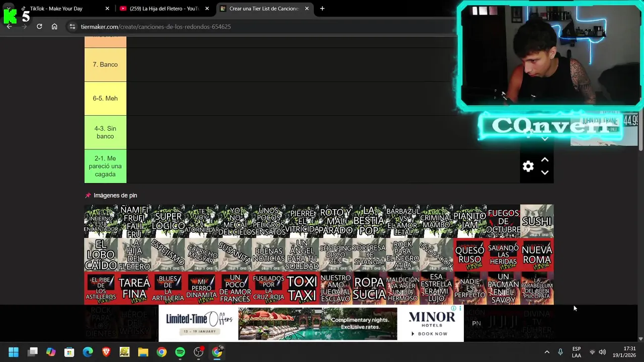
Task: Show hidden system tray icons
Action: (x=547, y=352)
